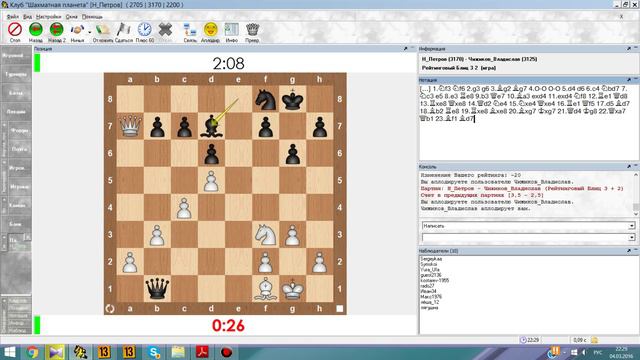Select observer Sergejk.aa in the list
This screenshot has width=640, height=360.
pos(431,259)
